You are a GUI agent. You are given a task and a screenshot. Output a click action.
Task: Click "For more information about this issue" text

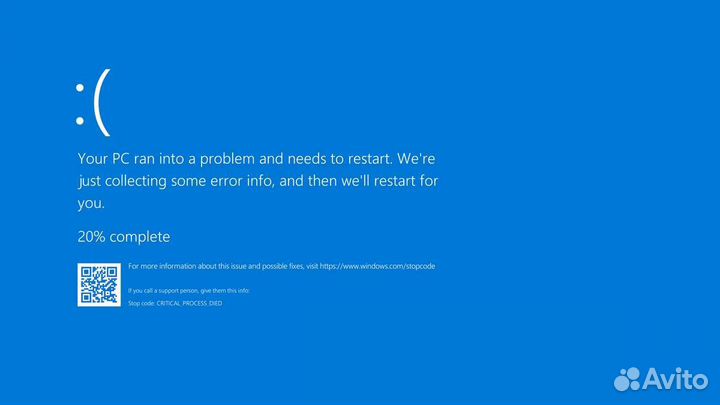point(186,266)
